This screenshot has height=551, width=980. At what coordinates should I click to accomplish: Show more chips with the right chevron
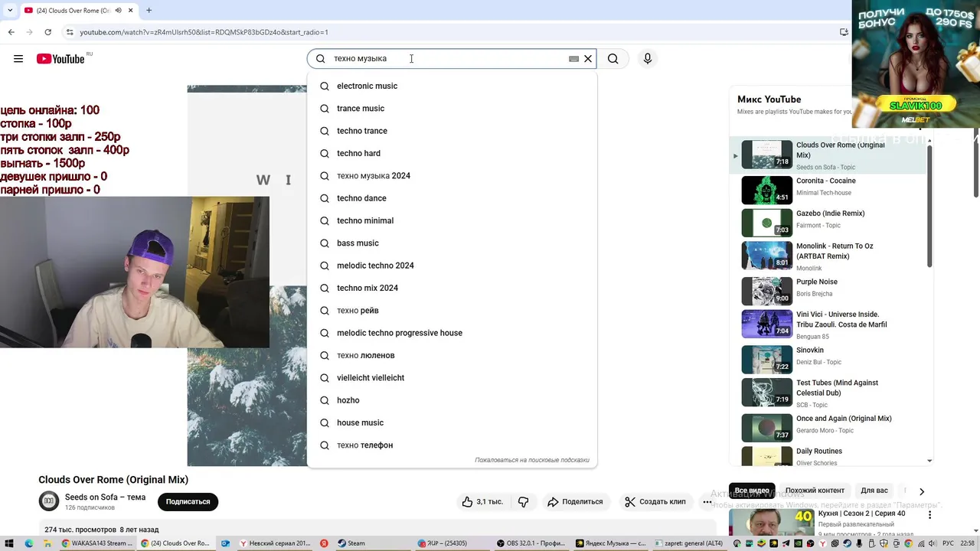pos(922,491)
